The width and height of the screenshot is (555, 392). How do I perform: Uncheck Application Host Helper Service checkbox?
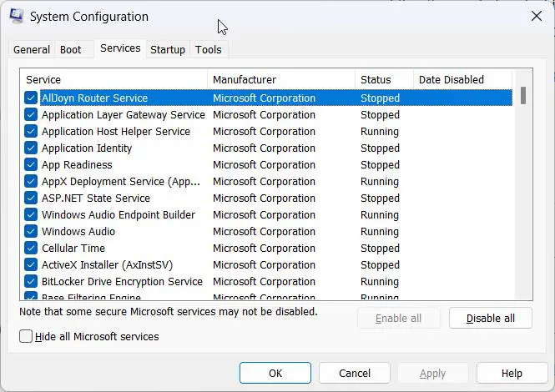tap(31, 131)
